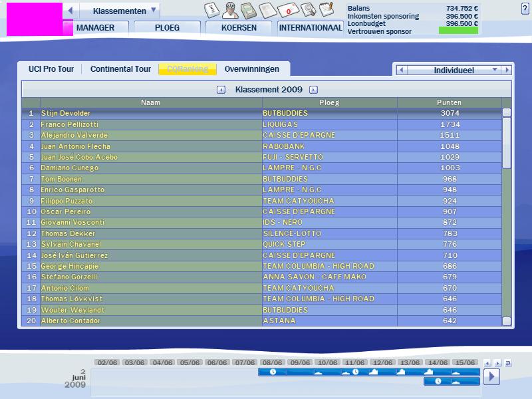Switch to UCI Pro Tour tab
532x399 pixels.
(x=51, y=69)
